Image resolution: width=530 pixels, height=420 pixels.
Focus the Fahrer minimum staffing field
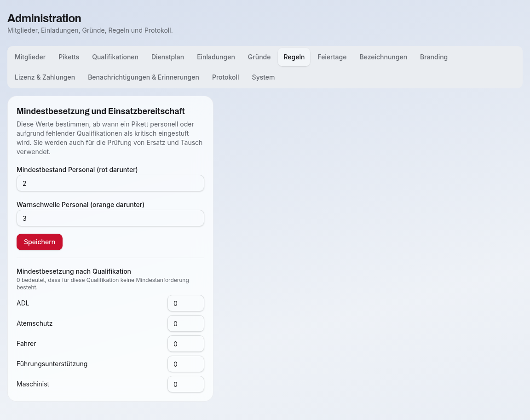(186, 344)
